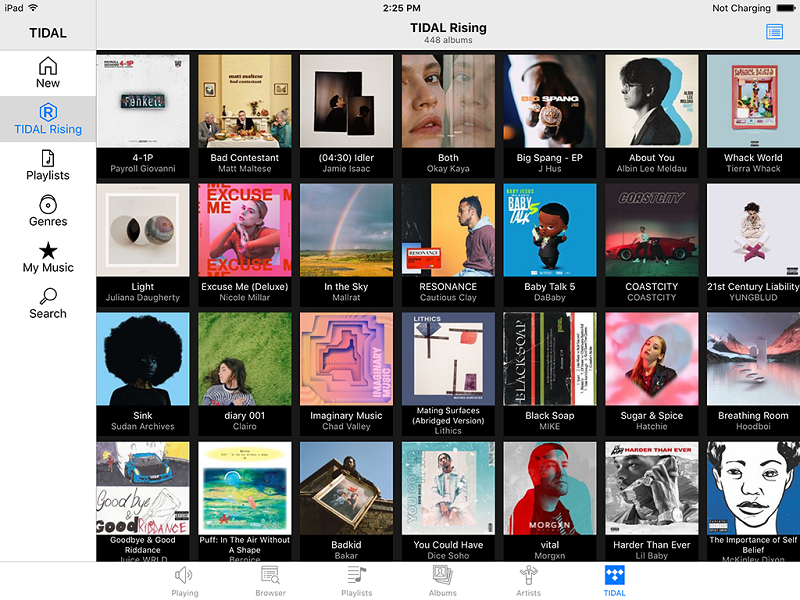Open the My Music star icon
The height and width of the screenshot is (600, 800).
[48, 251]
